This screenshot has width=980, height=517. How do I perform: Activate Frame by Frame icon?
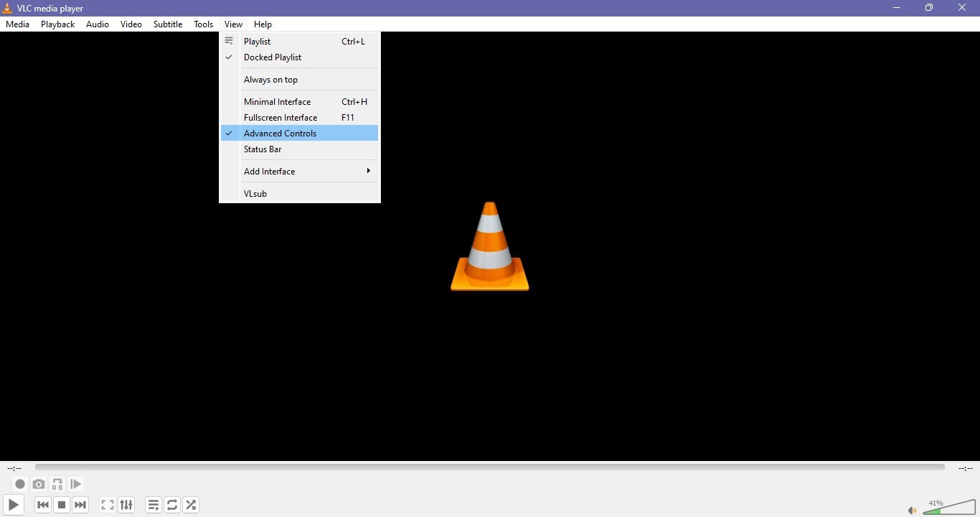coord(75,484)
